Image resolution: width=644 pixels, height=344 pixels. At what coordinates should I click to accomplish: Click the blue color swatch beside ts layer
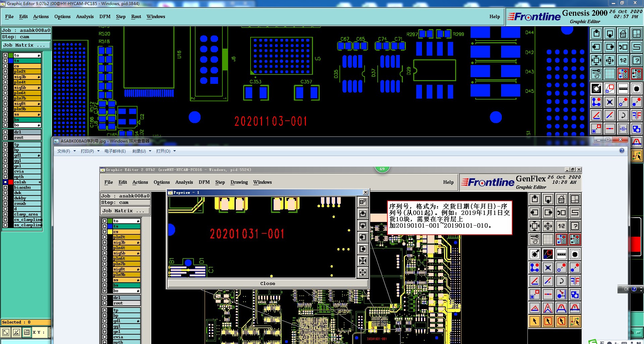coord(11,61)
